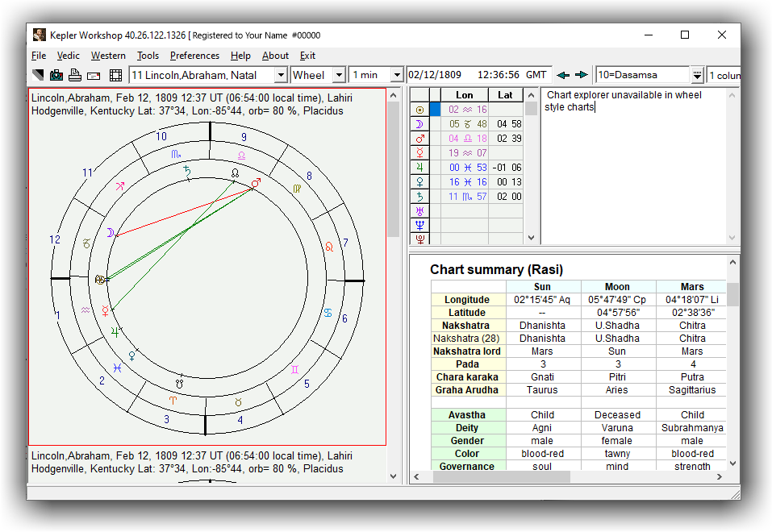Open the Preferences menu
Viewport: 772px width, 532px height.
pyautogui.click(x=194, y=56)
